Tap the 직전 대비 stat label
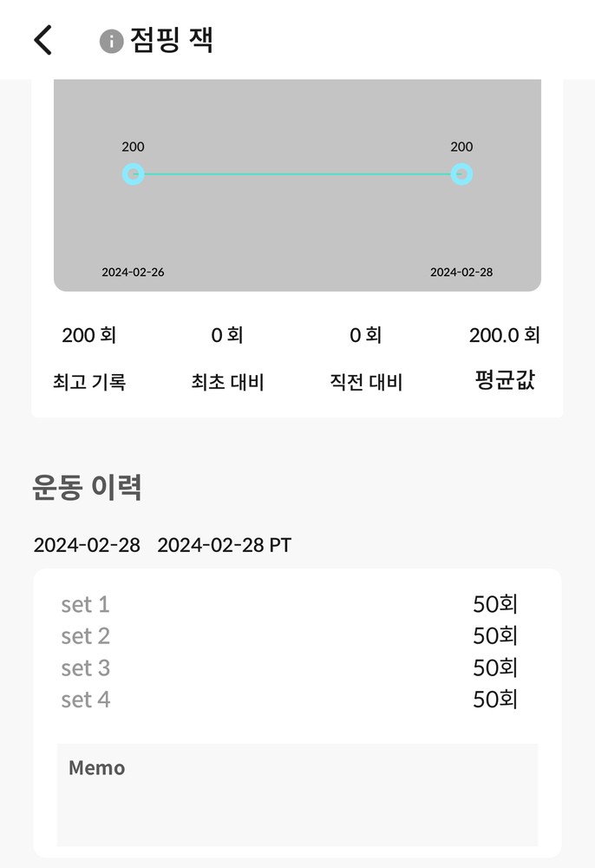The width and height of the screenshot is (595, 868). pos(366,382)
